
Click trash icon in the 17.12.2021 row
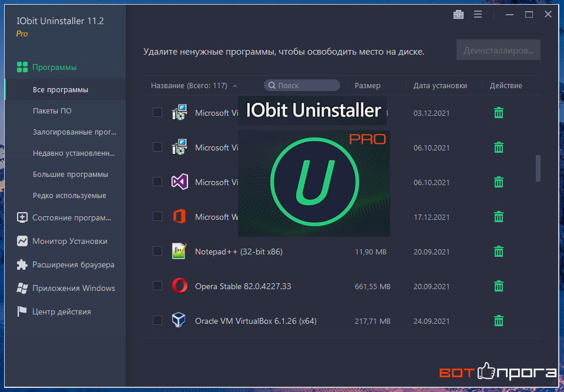499,217
